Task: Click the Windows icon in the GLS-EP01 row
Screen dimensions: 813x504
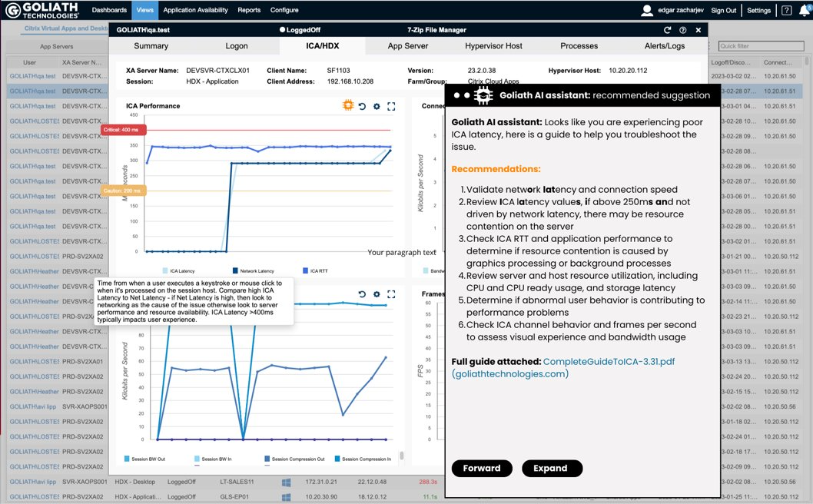Action: coord(286,497)
